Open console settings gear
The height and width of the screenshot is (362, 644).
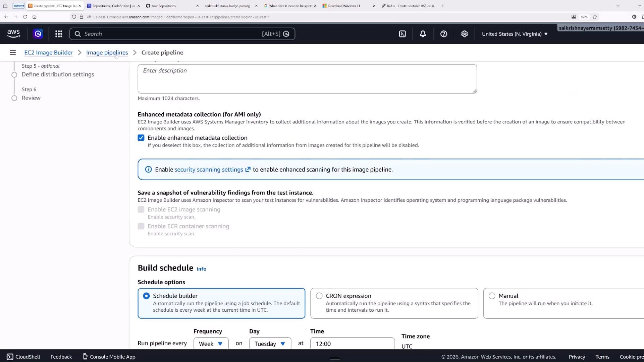(464, 34)
